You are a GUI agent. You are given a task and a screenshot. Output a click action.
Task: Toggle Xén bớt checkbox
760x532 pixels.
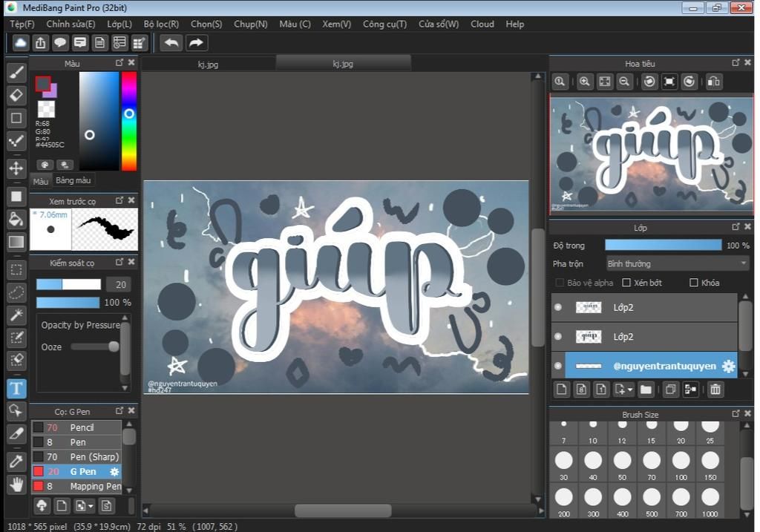(626, 283)
